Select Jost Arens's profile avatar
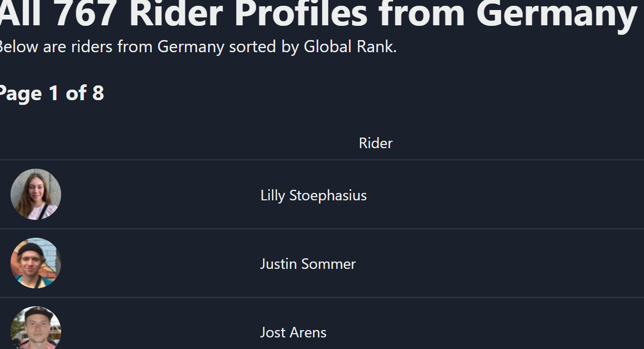The height and width of the screenshot is (349, 644). (36, 329)
